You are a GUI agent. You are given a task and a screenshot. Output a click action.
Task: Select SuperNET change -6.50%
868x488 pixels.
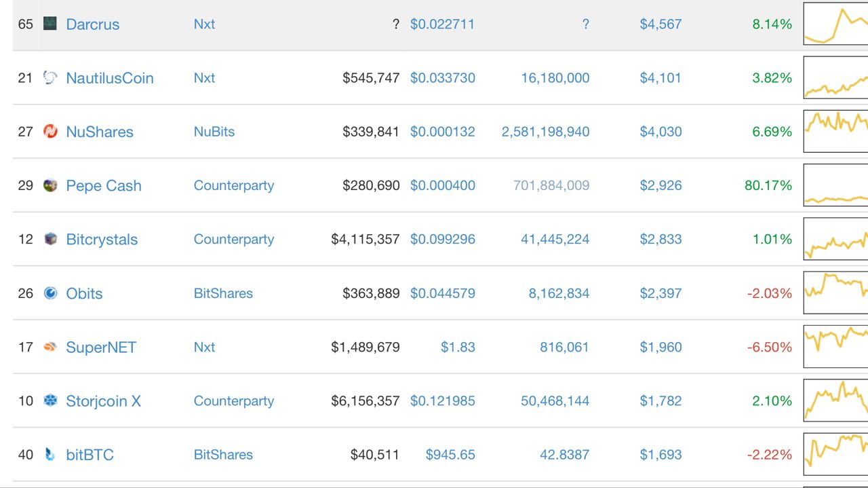tap(770, 347)
